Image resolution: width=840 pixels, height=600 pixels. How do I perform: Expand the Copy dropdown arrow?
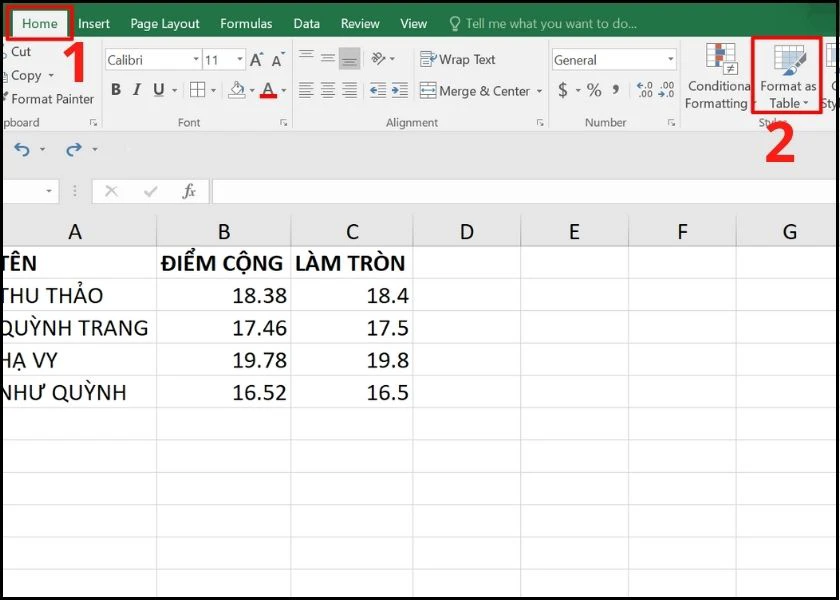[51, 76]
